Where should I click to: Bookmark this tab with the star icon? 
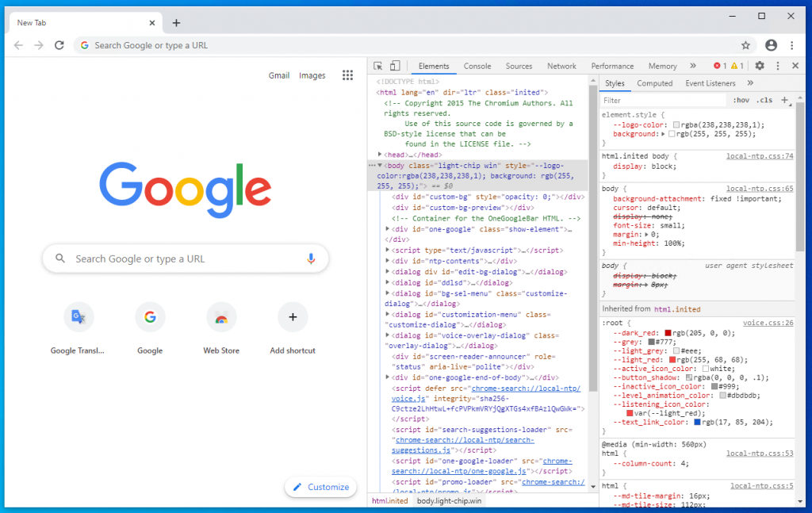tap(745, 45)
